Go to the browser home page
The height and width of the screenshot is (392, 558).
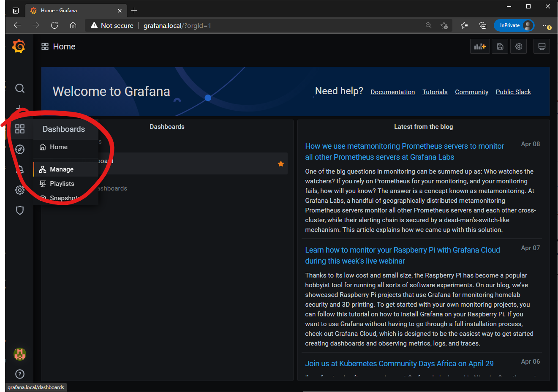point(73,25)
